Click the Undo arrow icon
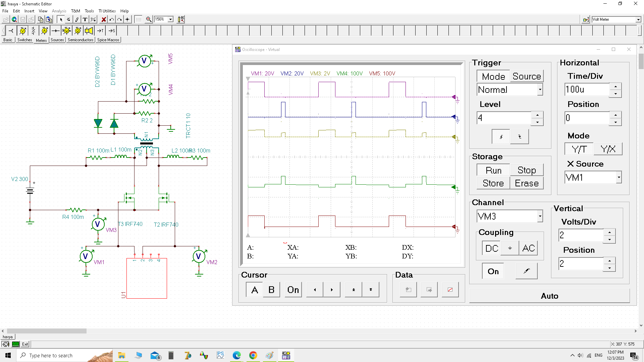The width and height of the screenshot is (644, 362). 112,19
